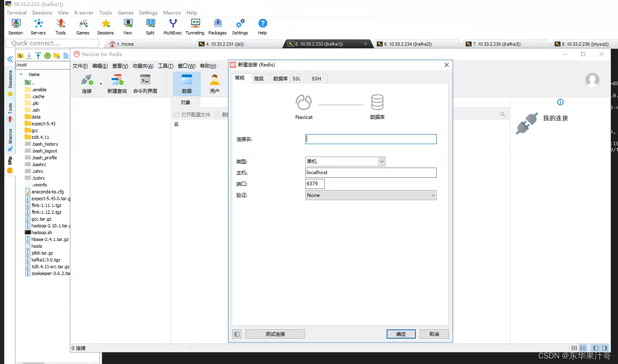Select the Navicat 数据 toolbar icon
Screen dimensions: 618x364
(x=187, y=80)
